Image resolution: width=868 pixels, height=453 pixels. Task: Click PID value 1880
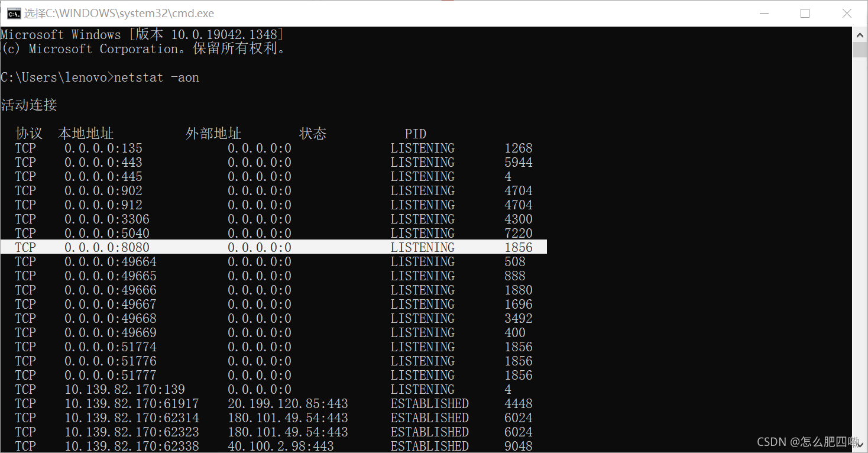click(x=519, y=290)
